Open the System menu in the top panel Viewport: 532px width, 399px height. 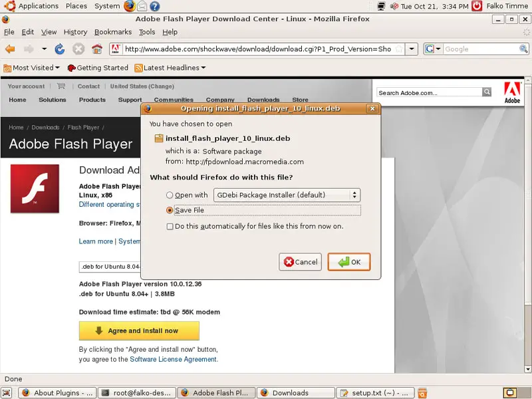point(107,6)
